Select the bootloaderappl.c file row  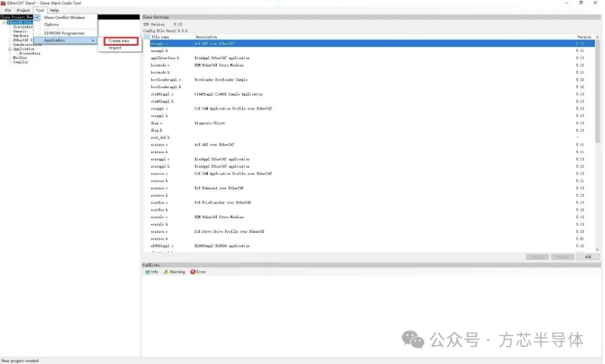click(x=372, y=80)
